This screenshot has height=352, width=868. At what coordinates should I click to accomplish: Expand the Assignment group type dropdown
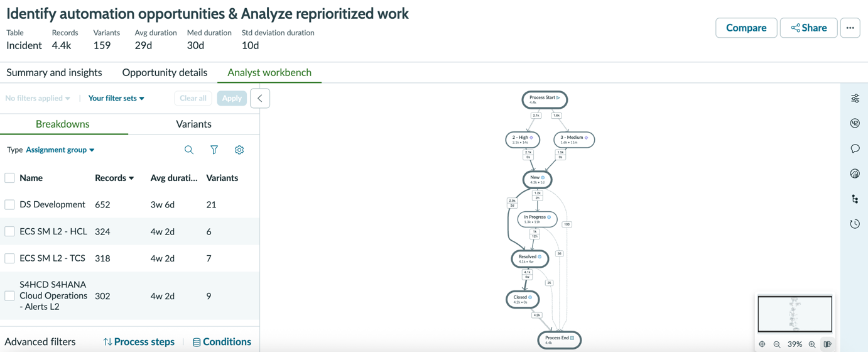pos(60,150)
